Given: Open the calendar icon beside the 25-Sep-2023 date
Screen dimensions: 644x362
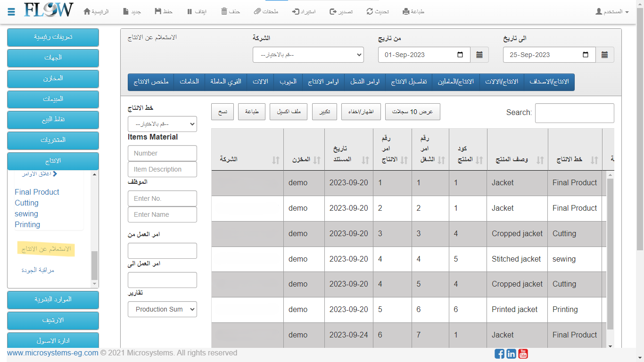Looking at the screenshot, I should coord(605,55).
